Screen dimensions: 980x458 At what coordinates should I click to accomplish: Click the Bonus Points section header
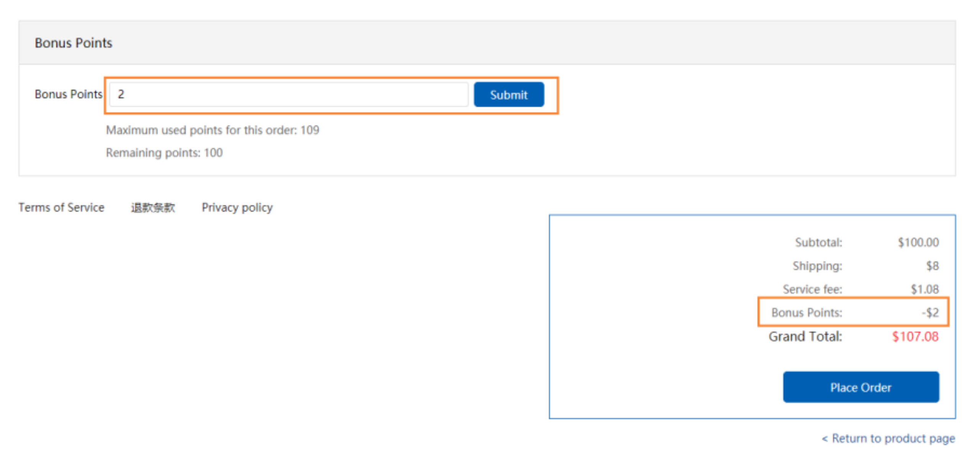pos(73,43)
